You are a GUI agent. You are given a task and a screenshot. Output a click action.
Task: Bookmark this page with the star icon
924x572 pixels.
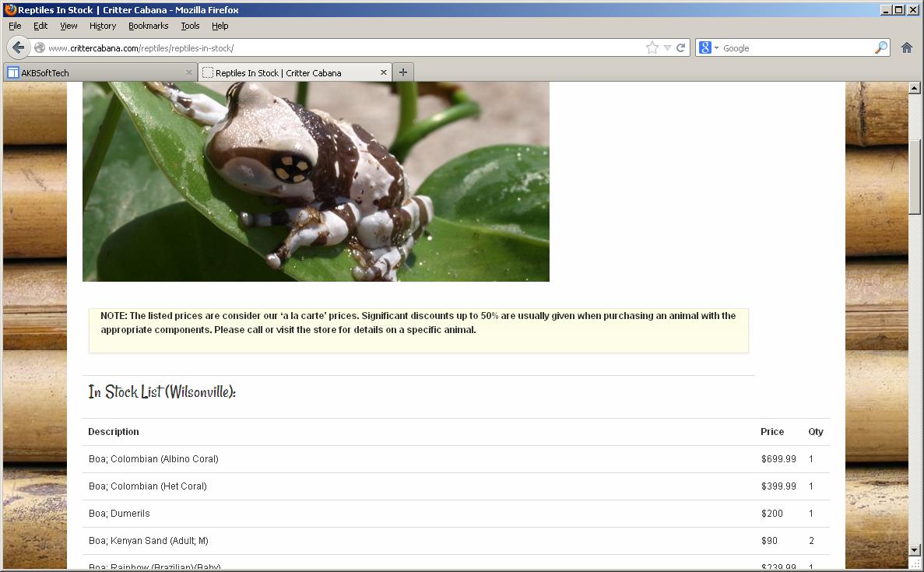(x=652, y=47)
